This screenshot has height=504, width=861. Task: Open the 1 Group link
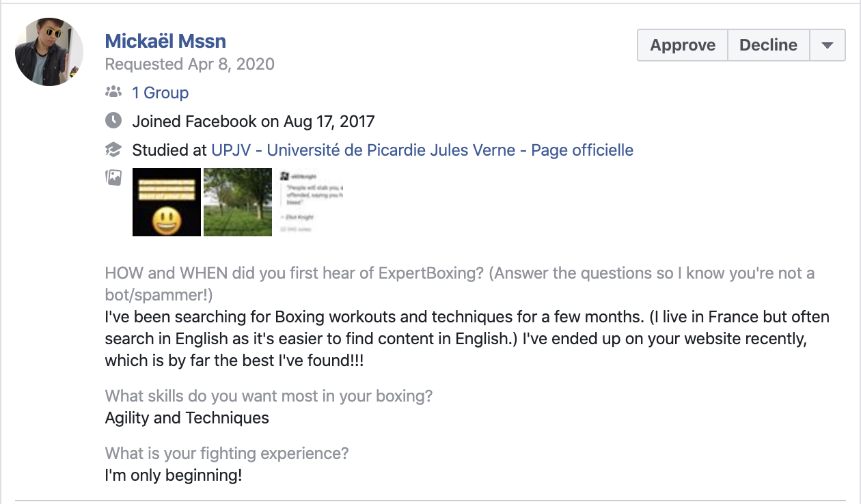[161, 92]
